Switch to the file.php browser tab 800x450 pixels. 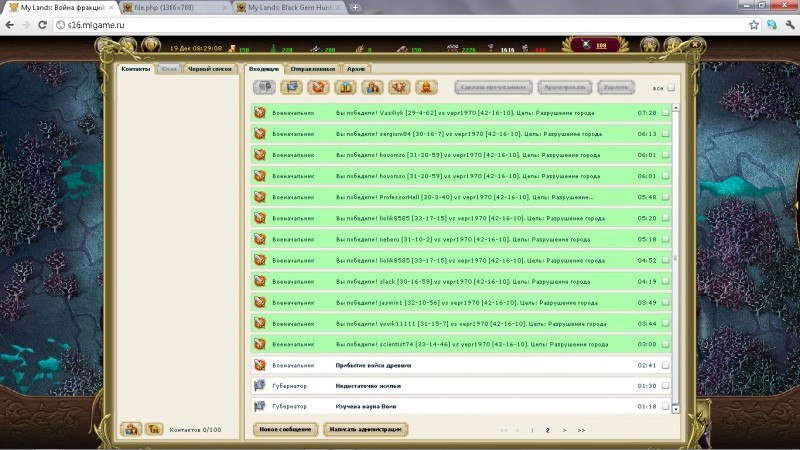click(x=174, y=8)
